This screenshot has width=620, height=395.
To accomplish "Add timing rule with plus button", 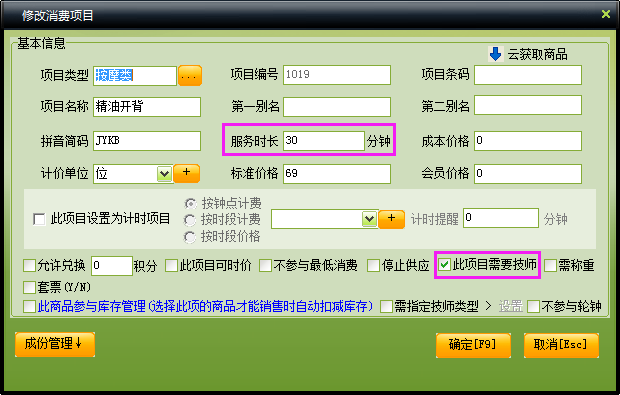I will (x=391, y=219).
